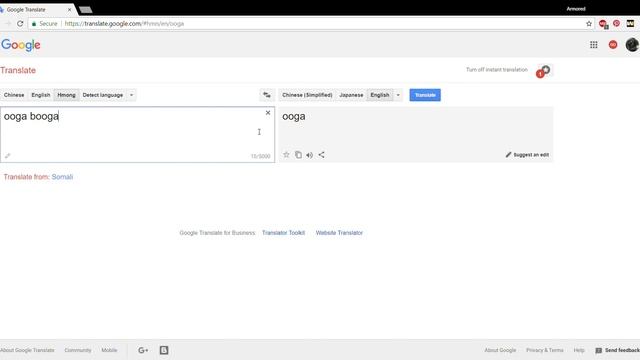Image resolution: width=640 pixels, height=360 pixels.
Task: Click the Translate page heading
Action: (x=18, y=70)
